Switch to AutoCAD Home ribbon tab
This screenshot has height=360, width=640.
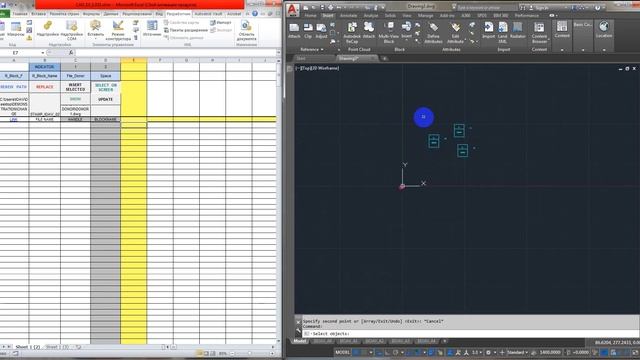point(310,16)
